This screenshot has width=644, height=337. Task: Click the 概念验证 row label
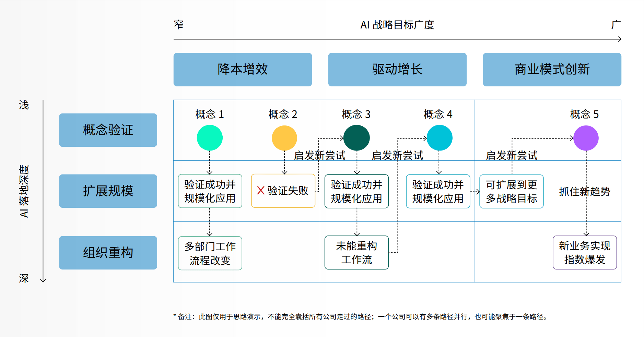[107, 130]
